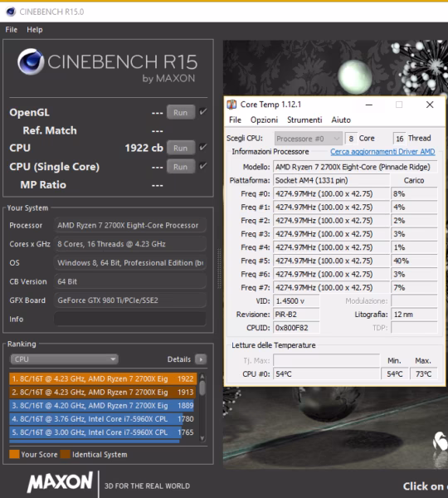Run the OpenGL benchmark

click(180, 112)
